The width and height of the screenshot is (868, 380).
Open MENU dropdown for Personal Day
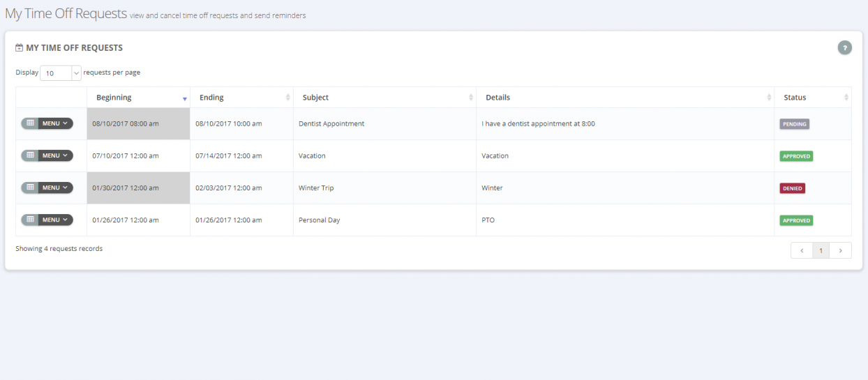point(56,220)
